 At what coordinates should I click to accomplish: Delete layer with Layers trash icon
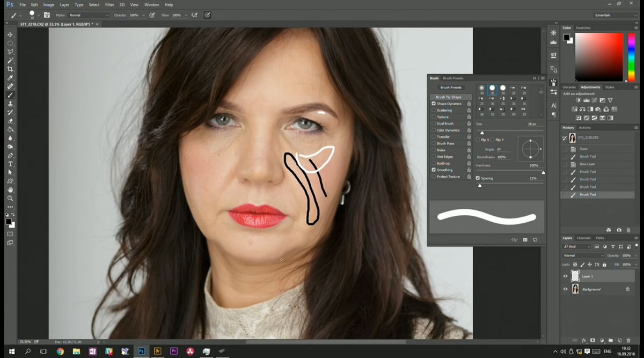tap(628, 341)
